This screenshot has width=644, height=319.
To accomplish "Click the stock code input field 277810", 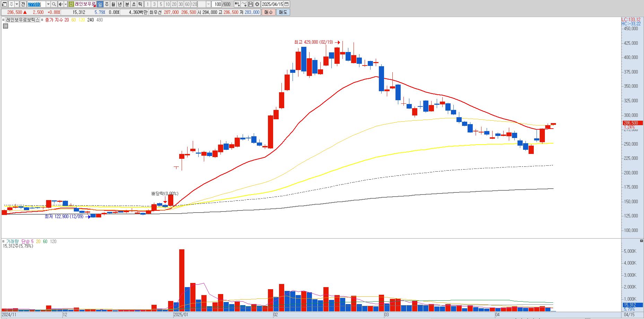I will 36,4.
